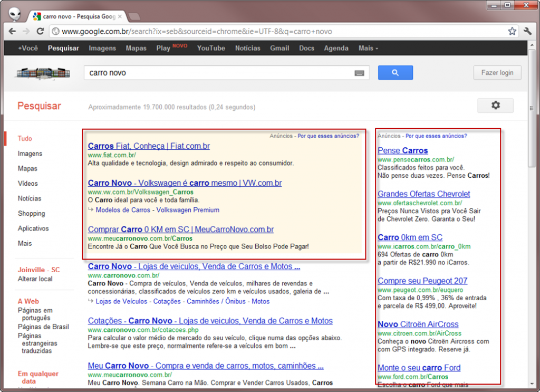Open search settings via the gear icon

[495, 106]
